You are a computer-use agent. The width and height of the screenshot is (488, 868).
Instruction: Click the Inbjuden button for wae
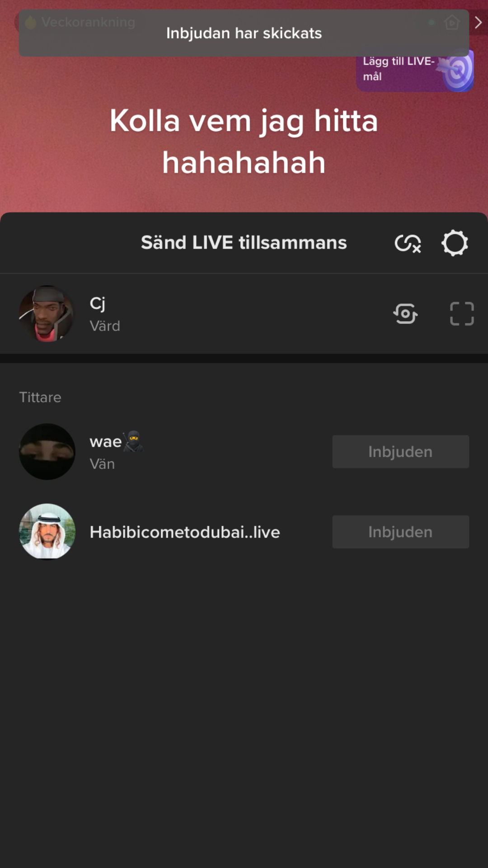(x=400, y=452)
